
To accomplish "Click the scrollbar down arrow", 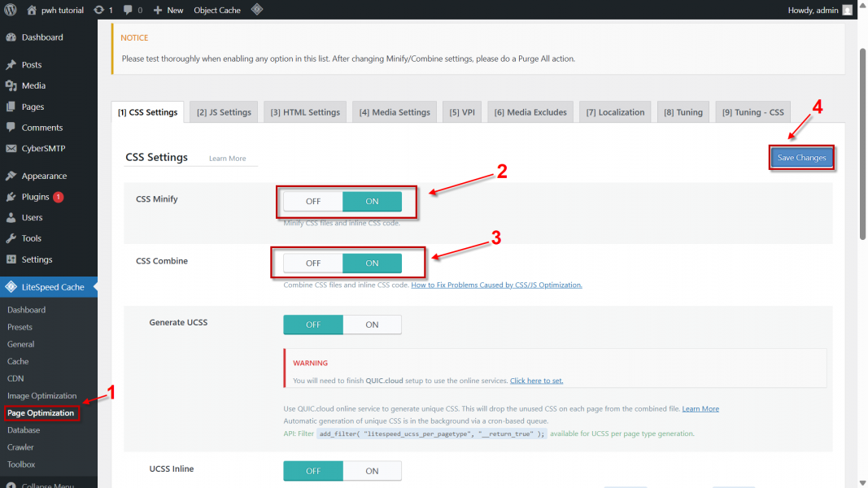I will (862, 484).
